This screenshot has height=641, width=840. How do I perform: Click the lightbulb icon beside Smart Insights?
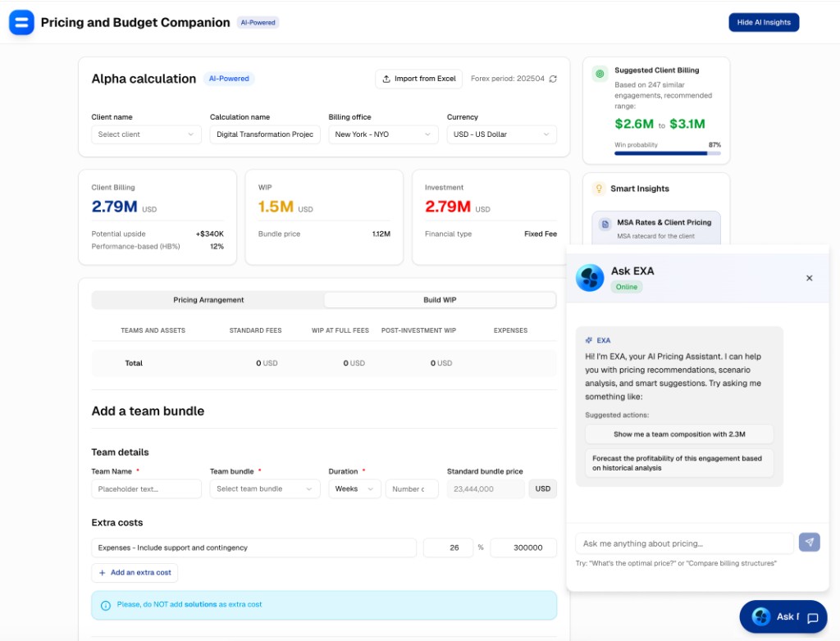click(x=598, y=189)
